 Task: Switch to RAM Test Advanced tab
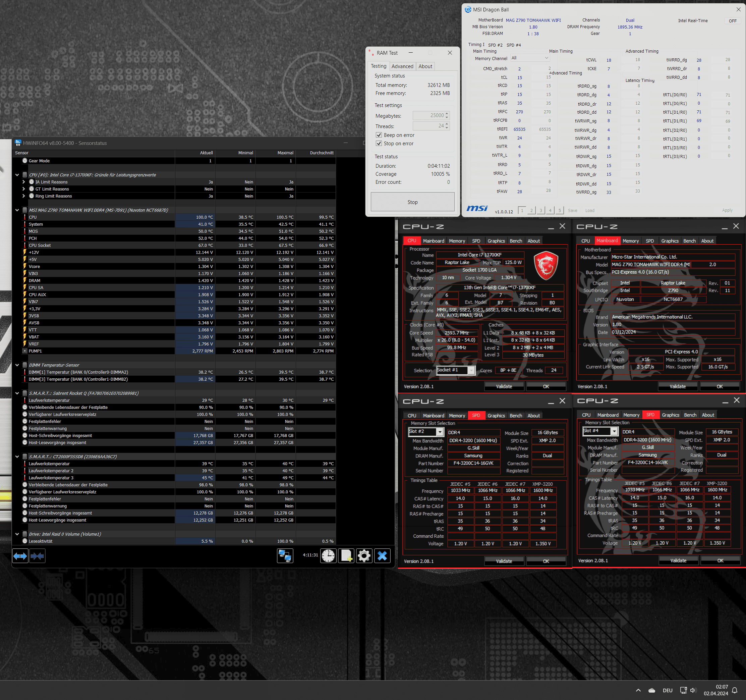coord(402,66)
